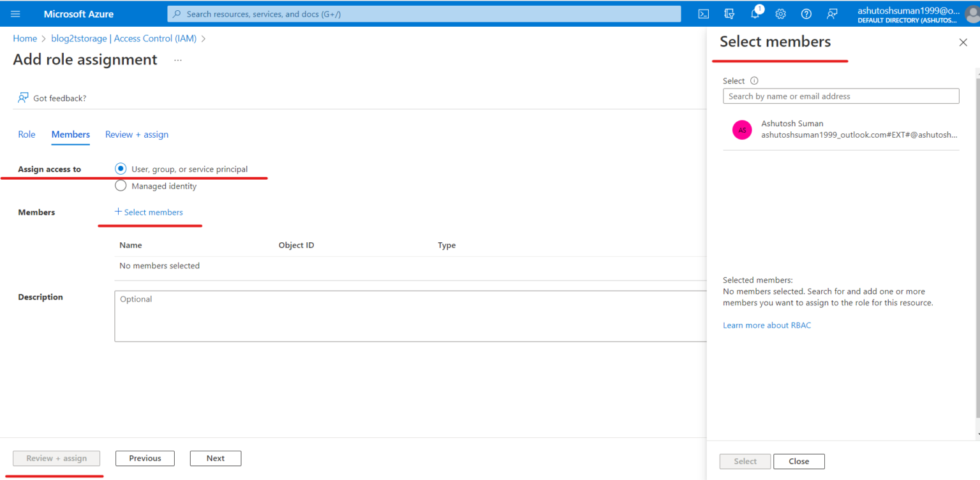Viewport: 980px width, 480px height.
Task: Click the Next button at the bottom
Action: (215, 458)
